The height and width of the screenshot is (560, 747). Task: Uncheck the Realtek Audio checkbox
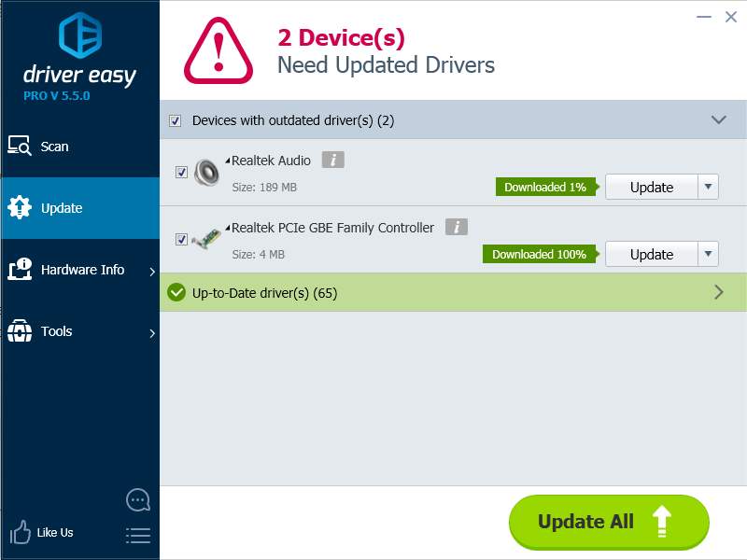coord(181,172)
